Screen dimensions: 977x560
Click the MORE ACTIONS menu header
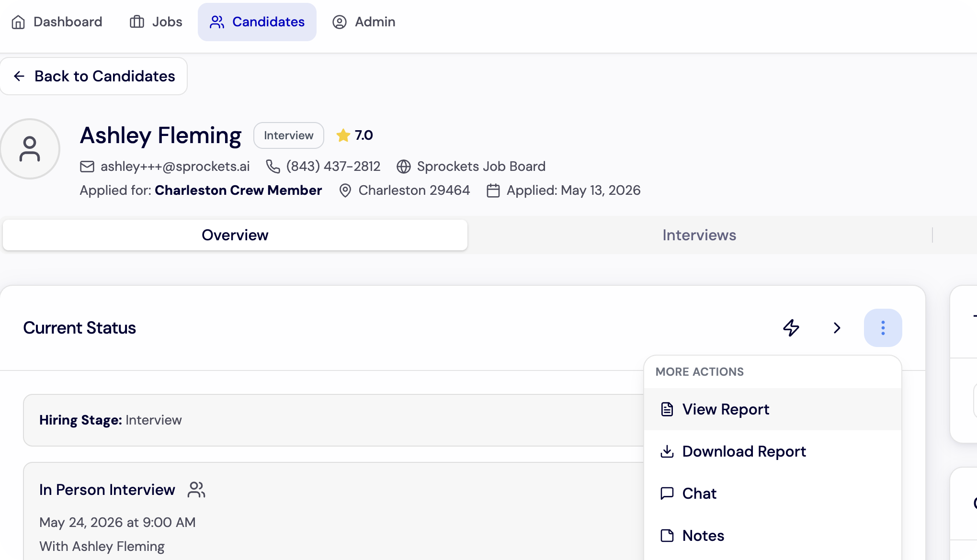point(699,372)
